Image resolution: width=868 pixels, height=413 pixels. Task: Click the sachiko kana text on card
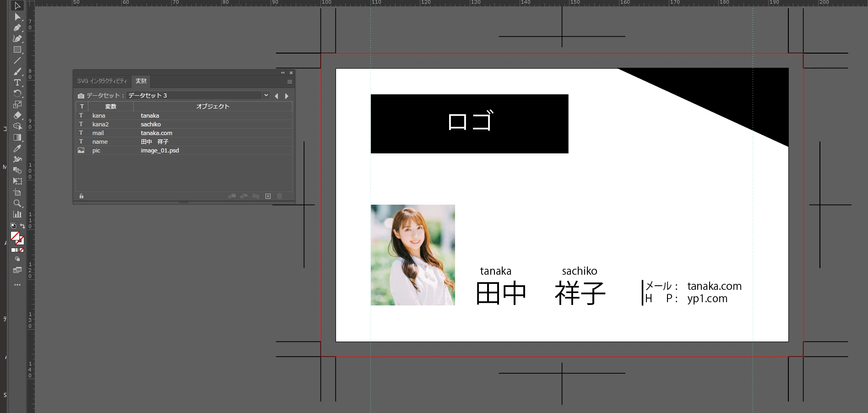580,271
